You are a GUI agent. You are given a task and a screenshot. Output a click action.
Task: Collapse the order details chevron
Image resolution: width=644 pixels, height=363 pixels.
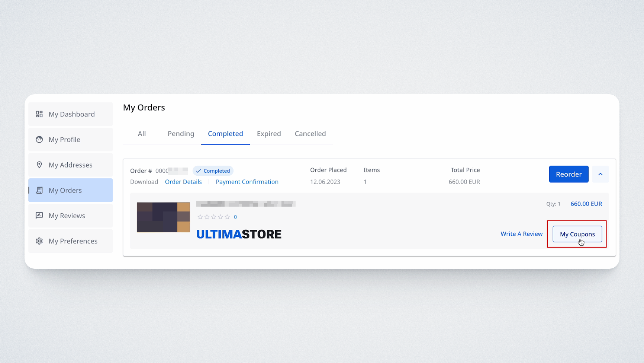pyautogui.click(x=600, y=174)
